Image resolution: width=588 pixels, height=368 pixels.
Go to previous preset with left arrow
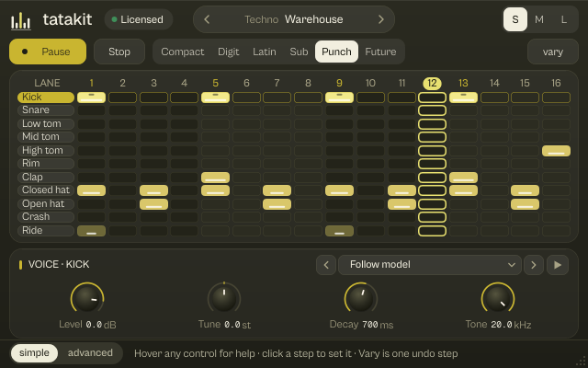tap(207, 19)
